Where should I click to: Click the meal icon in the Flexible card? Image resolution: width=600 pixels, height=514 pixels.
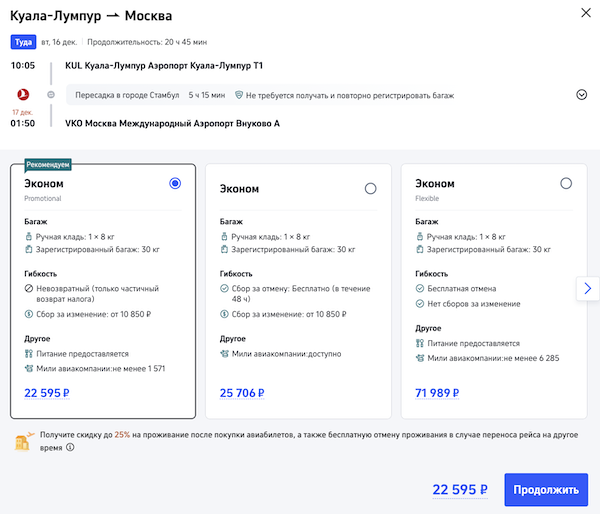coord(419,343)
